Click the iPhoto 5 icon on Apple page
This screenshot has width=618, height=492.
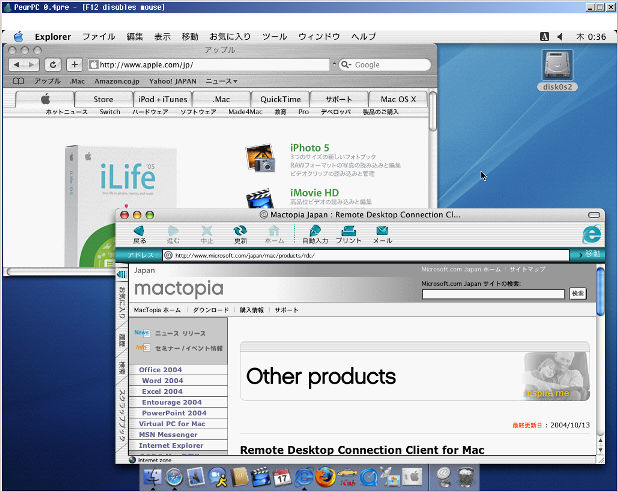click(x=260, y=158)
